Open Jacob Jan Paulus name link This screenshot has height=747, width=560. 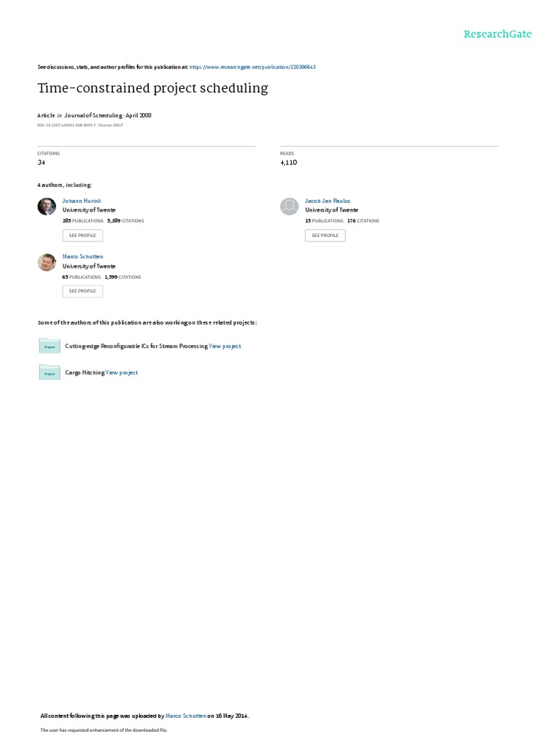click(327, 201)
